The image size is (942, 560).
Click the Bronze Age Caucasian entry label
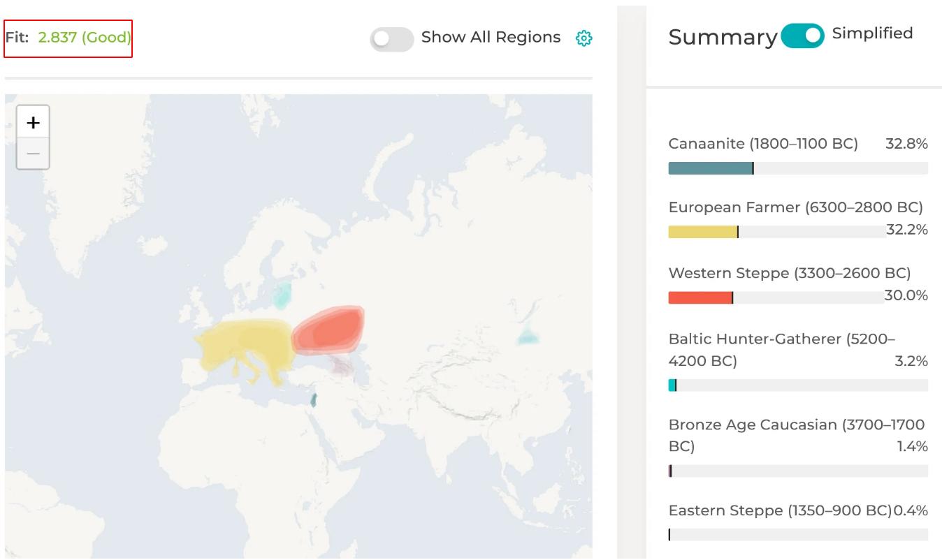tap(796, 425)
